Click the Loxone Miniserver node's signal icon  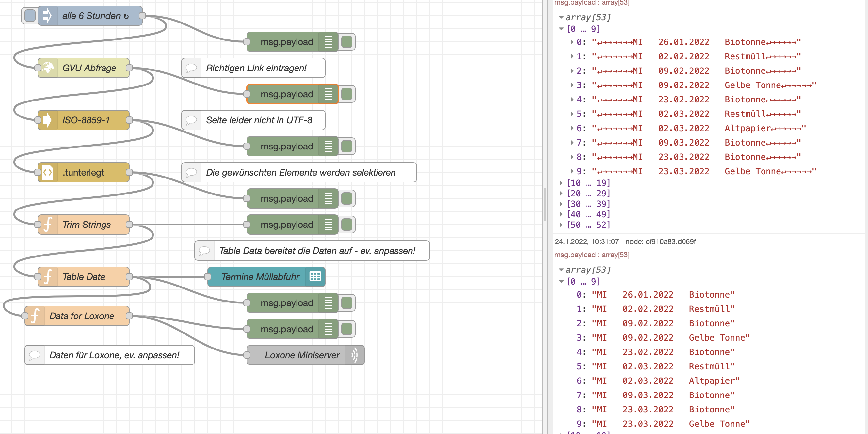pyautogui.click(x=354, y=355)
